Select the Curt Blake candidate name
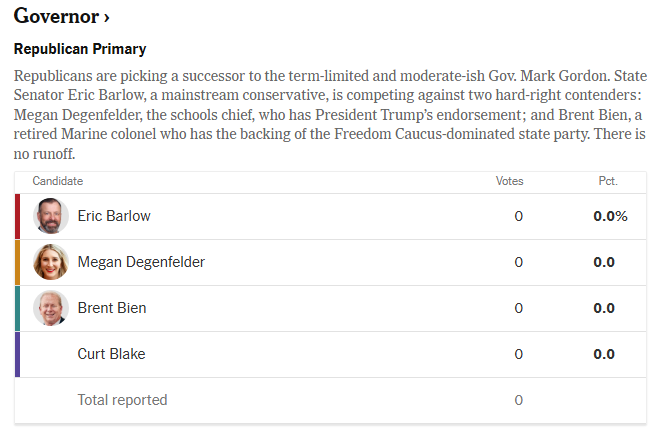663x435 pixels. click(111, 354)
